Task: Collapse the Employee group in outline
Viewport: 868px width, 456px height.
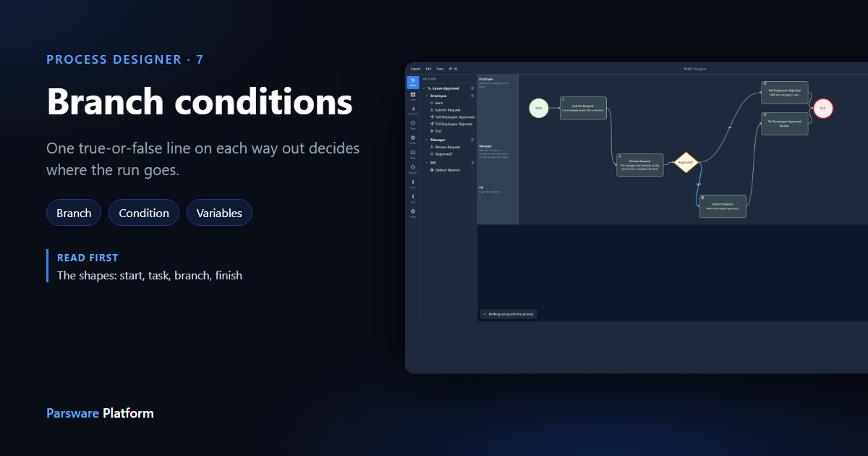Action: point(427,96)
